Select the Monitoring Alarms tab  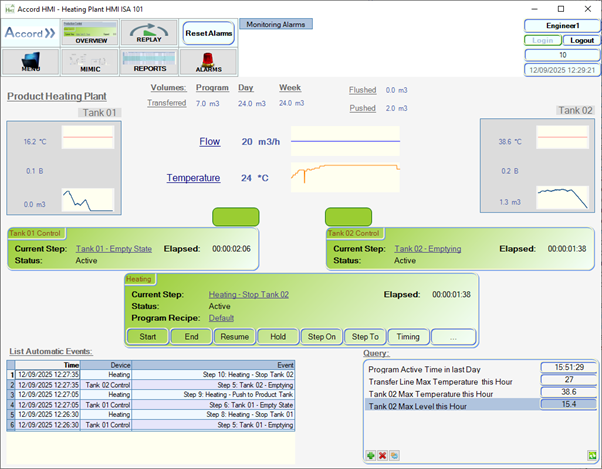click(276, 23)
